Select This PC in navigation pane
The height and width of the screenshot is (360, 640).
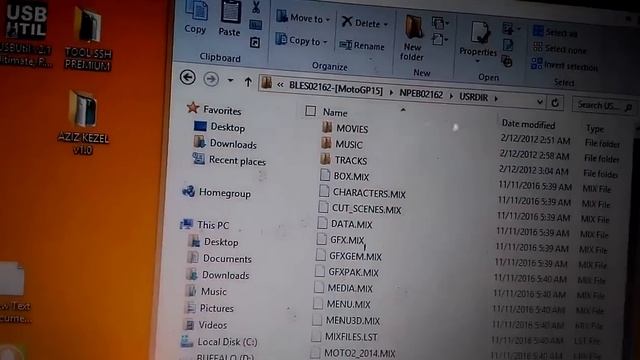point(213,225)
